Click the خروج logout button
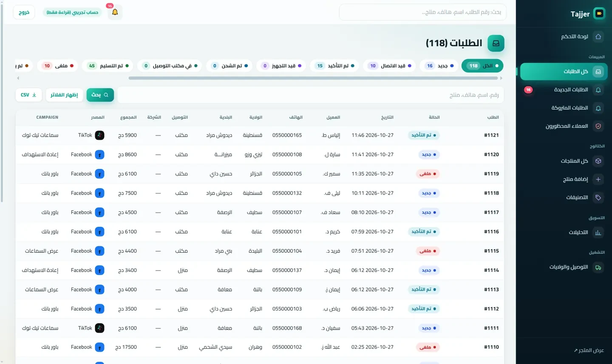This screenshot has height=364, width=612. pos(24,12)
